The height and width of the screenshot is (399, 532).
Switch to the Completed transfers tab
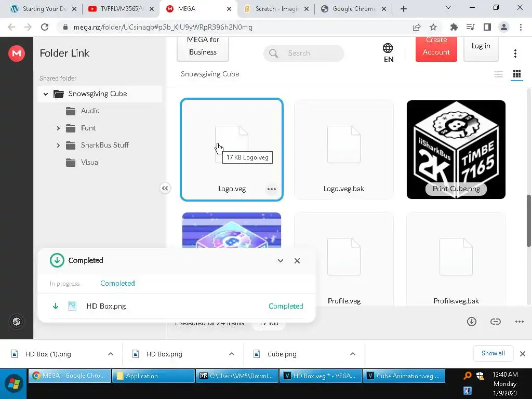click(117, 283)
